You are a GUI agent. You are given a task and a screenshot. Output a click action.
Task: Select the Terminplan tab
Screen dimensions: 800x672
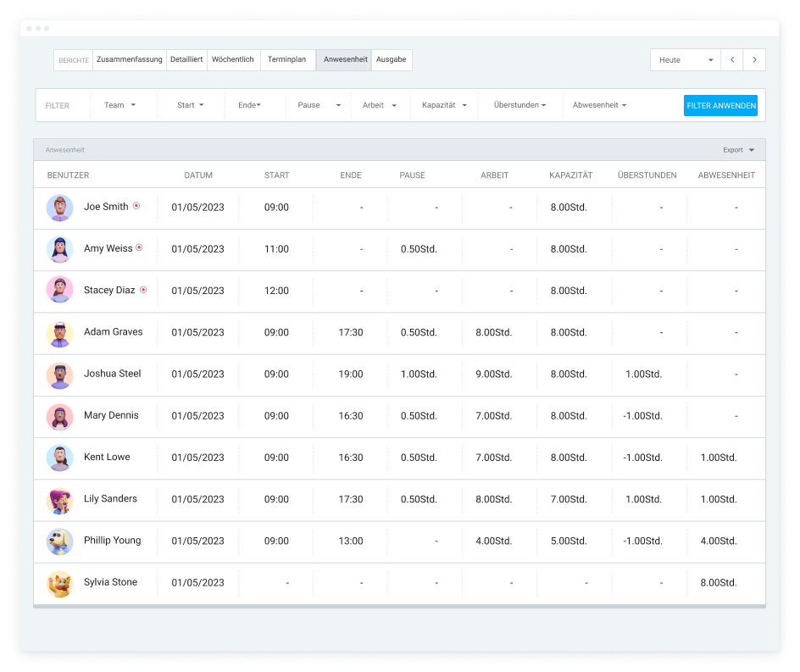pyautogui.click(x=286, y=60)
